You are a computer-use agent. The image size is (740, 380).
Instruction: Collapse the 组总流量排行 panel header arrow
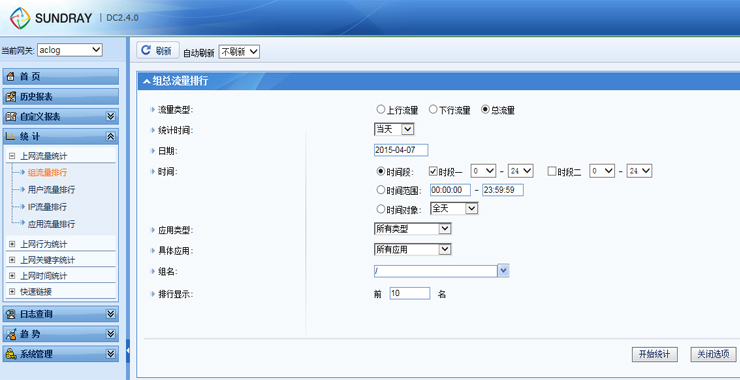click(147, 82)
